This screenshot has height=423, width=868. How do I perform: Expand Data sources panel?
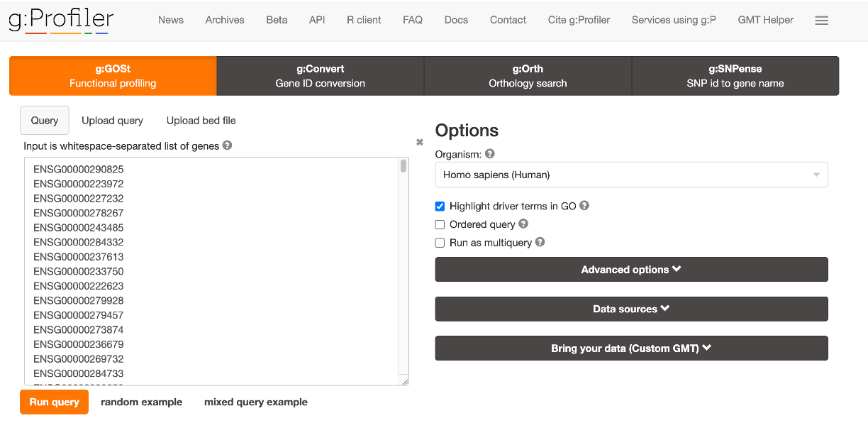[631, 309]
